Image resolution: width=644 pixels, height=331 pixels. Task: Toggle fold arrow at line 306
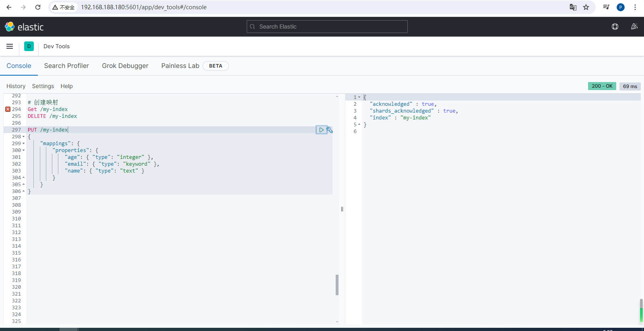click(x=23, y=191)
